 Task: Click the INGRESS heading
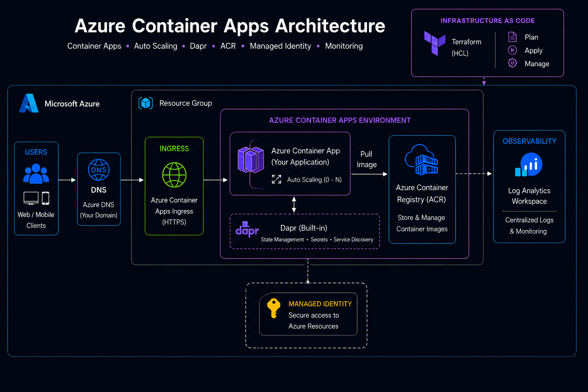click(x=174, y=149)
